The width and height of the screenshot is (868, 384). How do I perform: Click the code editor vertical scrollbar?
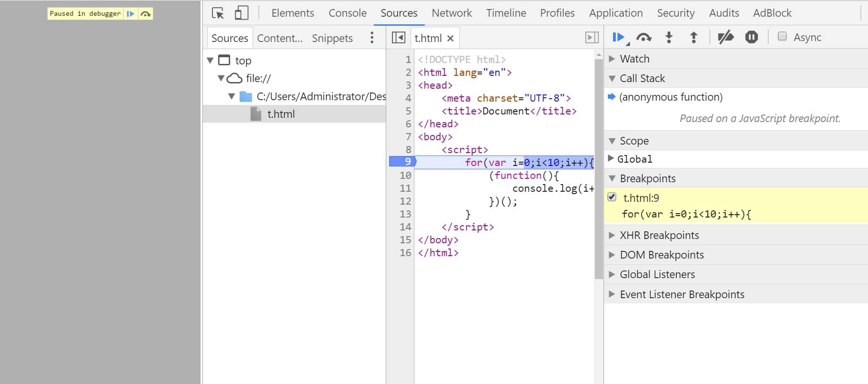[599, 169]
